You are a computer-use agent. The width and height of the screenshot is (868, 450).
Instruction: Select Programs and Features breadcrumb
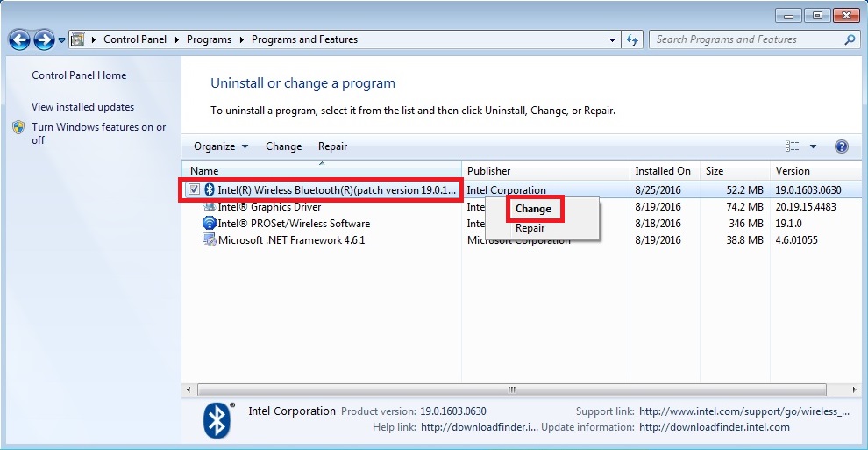(304, 39)
